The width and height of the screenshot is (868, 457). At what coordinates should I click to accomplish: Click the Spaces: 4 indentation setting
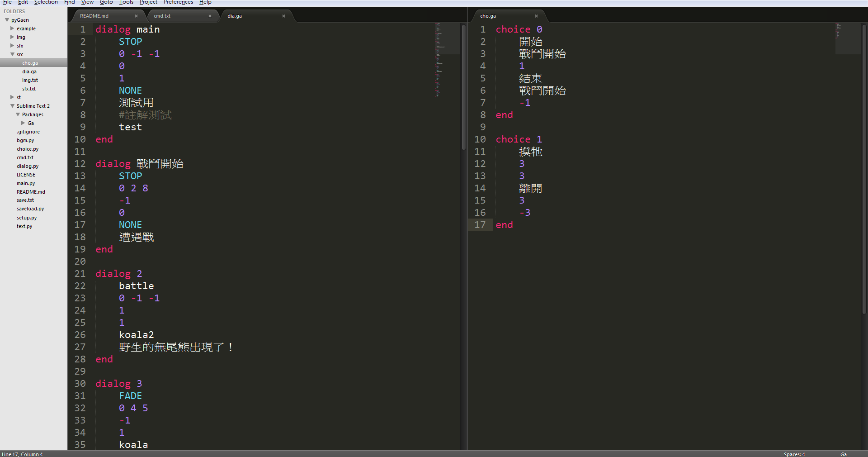coord(794,454)
